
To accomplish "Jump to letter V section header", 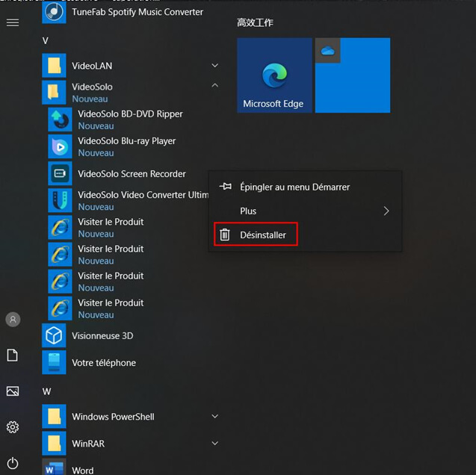I will [x=46, y=40].
